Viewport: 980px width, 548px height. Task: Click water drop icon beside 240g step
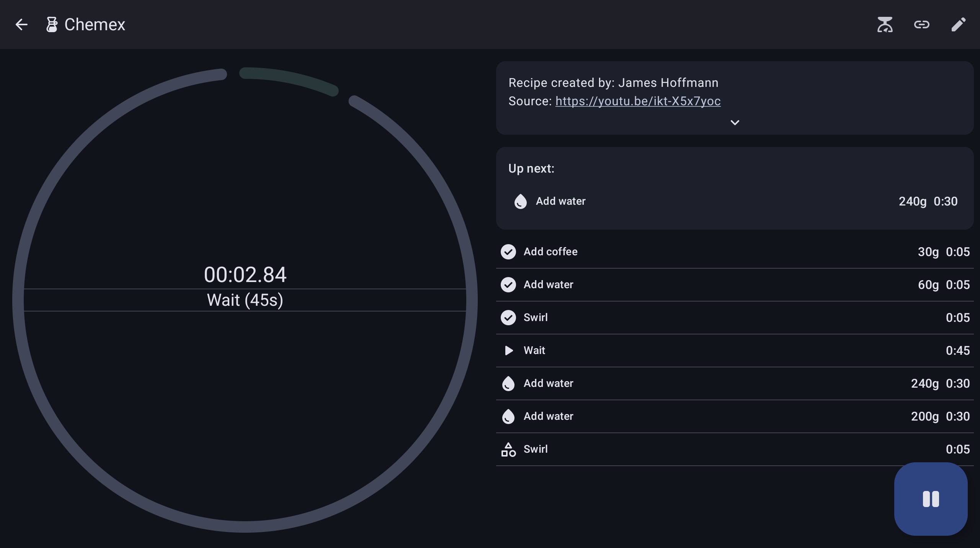coord(508,383)
